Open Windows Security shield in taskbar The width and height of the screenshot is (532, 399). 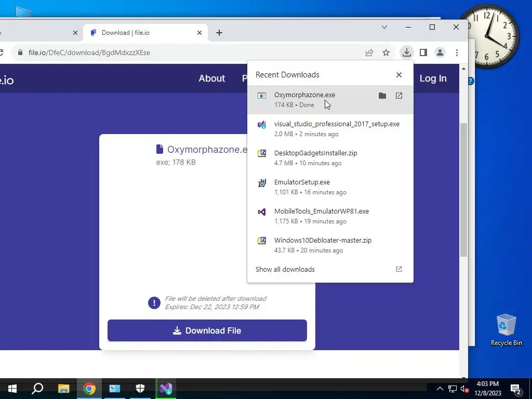point(140,389)
